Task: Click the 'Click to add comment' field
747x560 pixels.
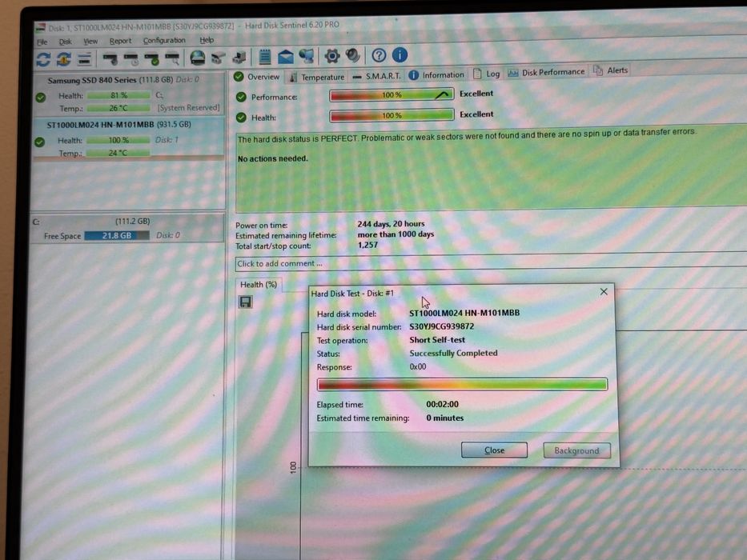Action: coord(491,262)
